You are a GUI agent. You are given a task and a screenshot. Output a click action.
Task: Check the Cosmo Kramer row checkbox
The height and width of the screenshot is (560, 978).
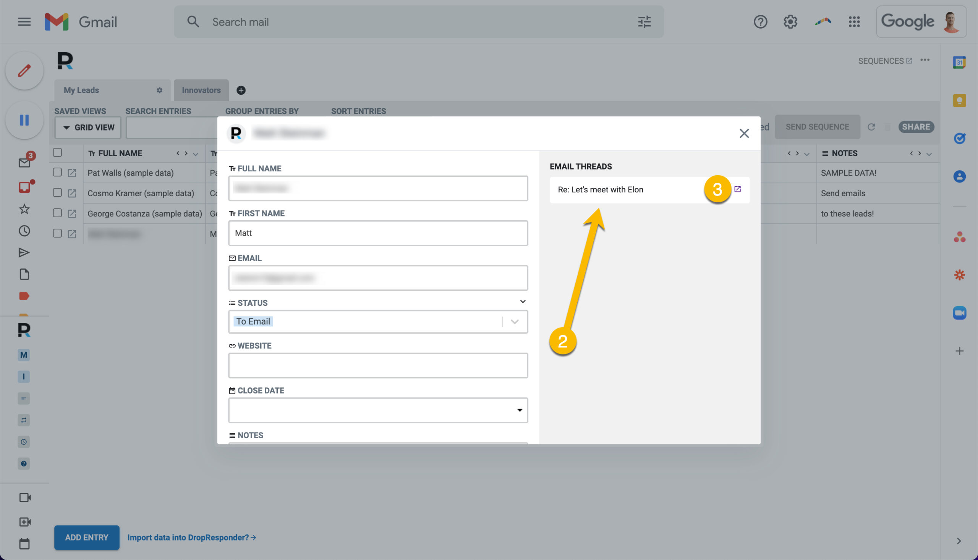(57, 193)
